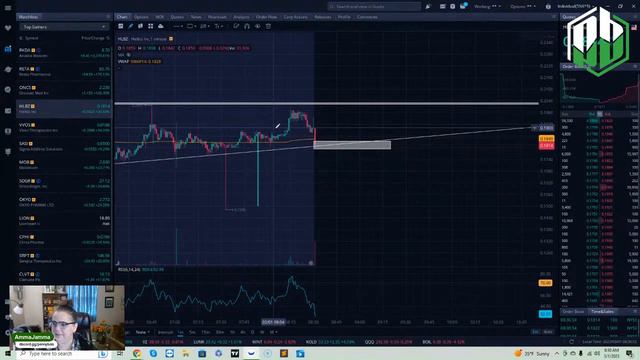This screenshot has height=360, width=640.
Task: Open TradingView app from taskbar
Action: point(235,353)
